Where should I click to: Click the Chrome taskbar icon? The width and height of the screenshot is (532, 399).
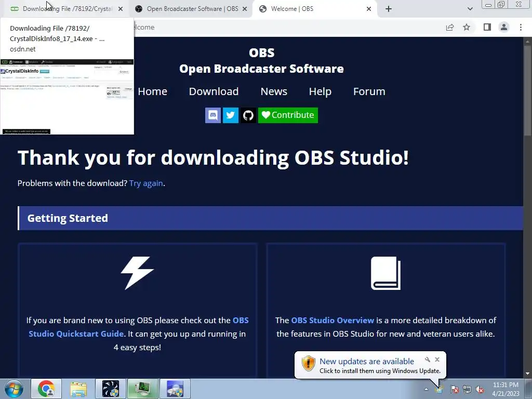(46, 389)
